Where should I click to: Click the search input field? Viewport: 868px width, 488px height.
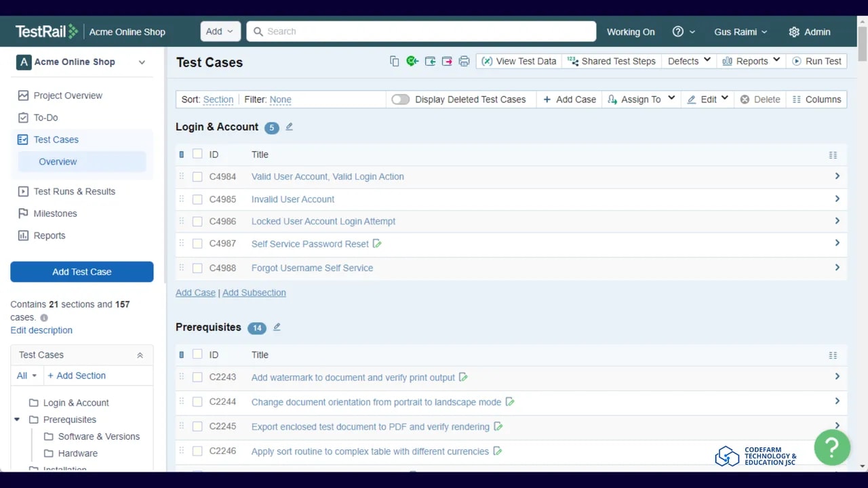(x=420, y=31)
